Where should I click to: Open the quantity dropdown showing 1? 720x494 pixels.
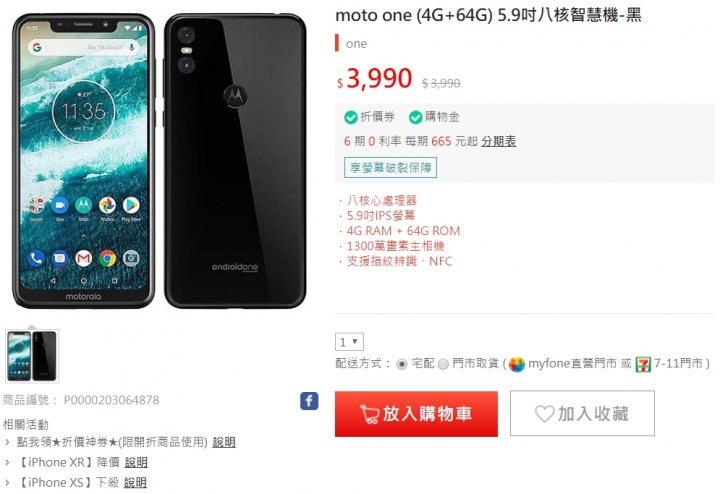click(349, 342)
